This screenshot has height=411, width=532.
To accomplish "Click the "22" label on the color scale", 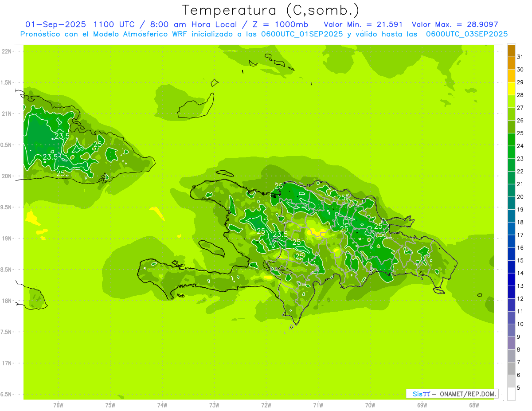I will click(520, 171).
